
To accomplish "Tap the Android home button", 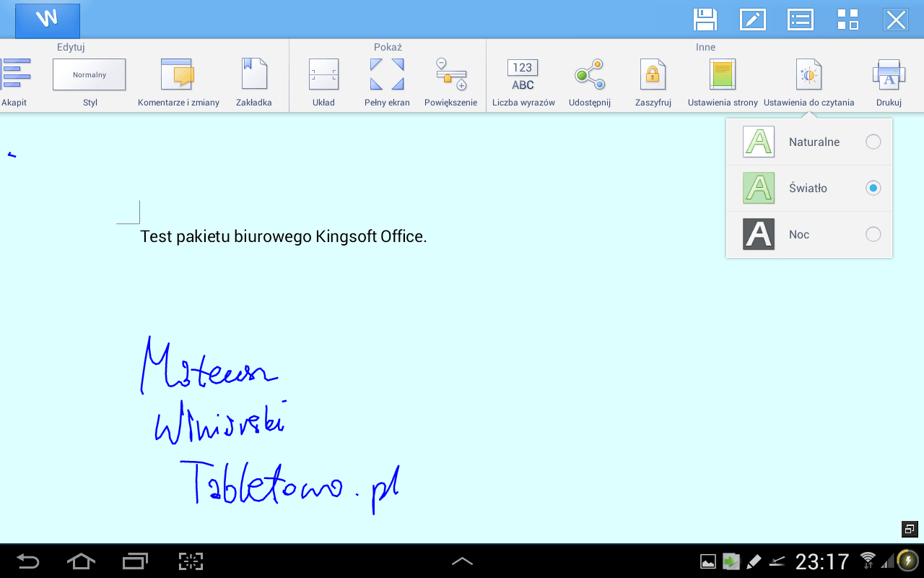I will [81, 561].
